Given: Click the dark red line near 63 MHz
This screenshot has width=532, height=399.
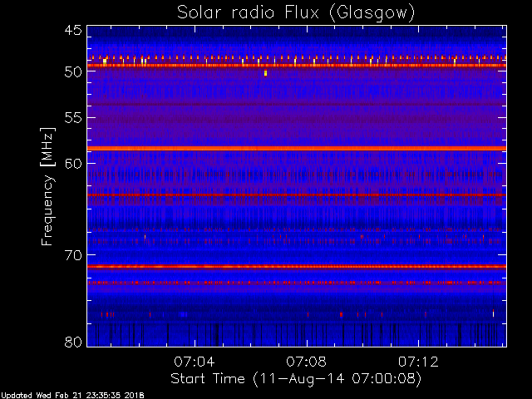Looking at the screenshot, I should [297, 195].
